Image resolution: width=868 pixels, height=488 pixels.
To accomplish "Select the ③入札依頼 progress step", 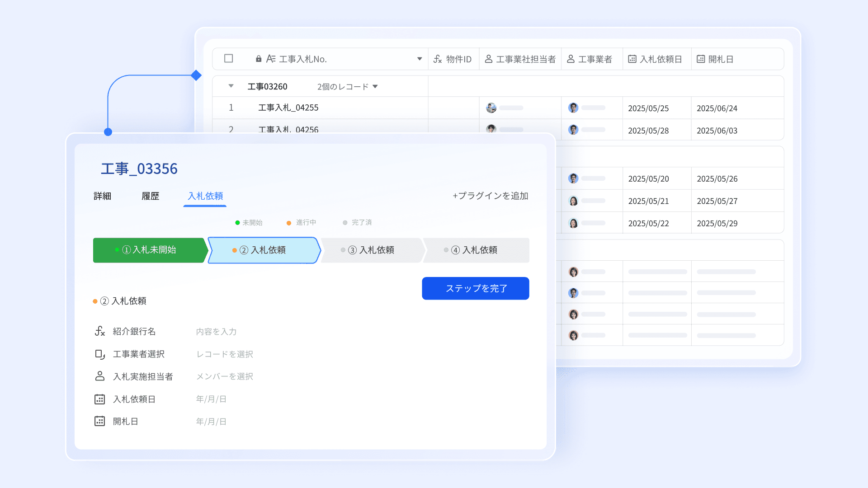I will coord(371,250).
